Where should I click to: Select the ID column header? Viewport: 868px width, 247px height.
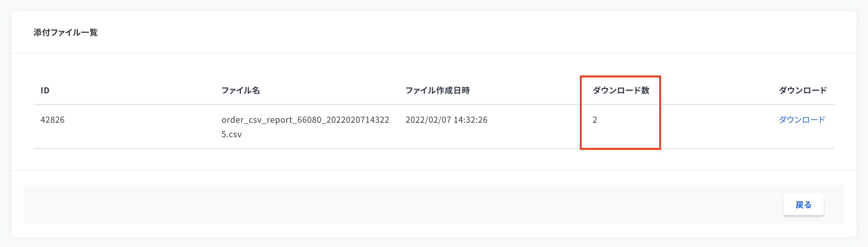45,90
